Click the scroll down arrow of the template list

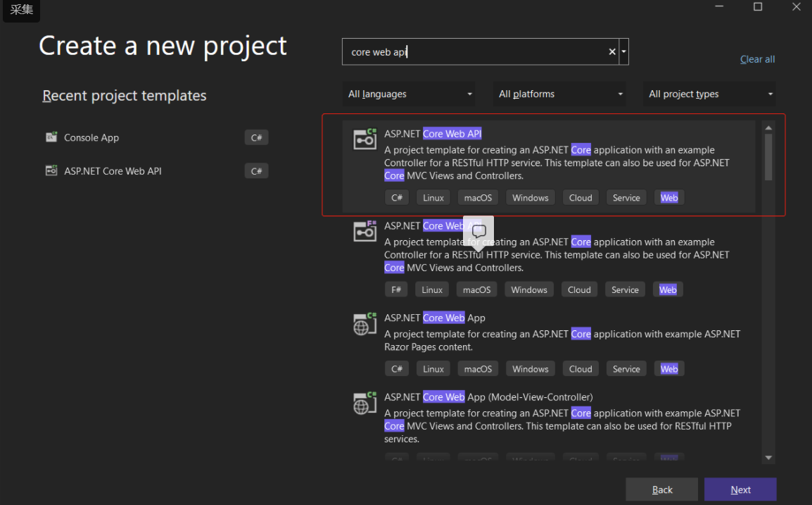pyautogui.click(x=768, y=457)
